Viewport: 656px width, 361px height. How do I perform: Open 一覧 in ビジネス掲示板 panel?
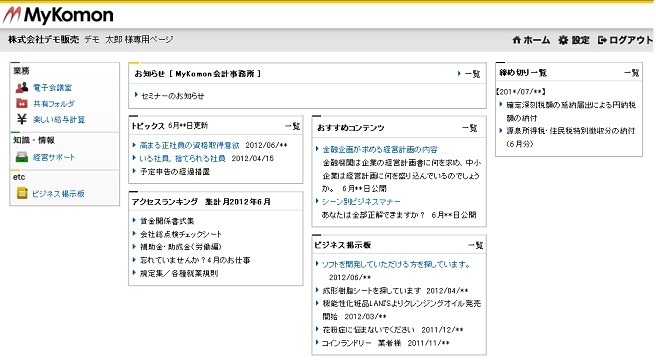point(475,245)
